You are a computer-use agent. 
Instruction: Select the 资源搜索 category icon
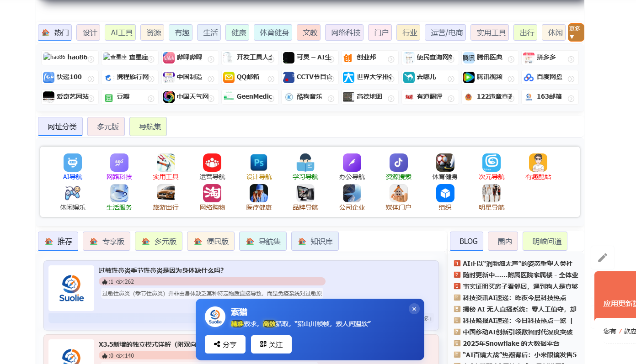(399, 163)
